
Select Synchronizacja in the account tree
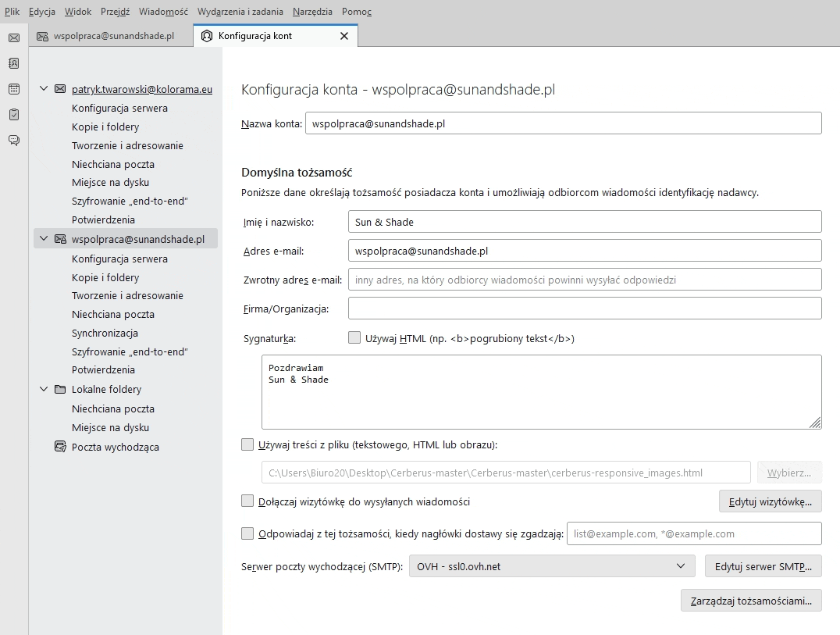pos(105,333)
